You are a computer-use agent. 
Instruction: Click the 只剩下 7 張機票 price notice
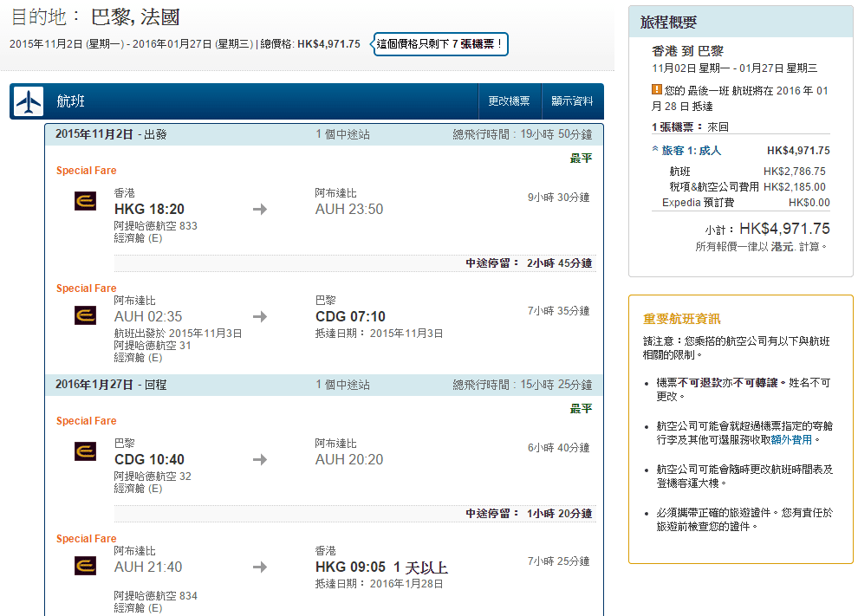point(440,43)
